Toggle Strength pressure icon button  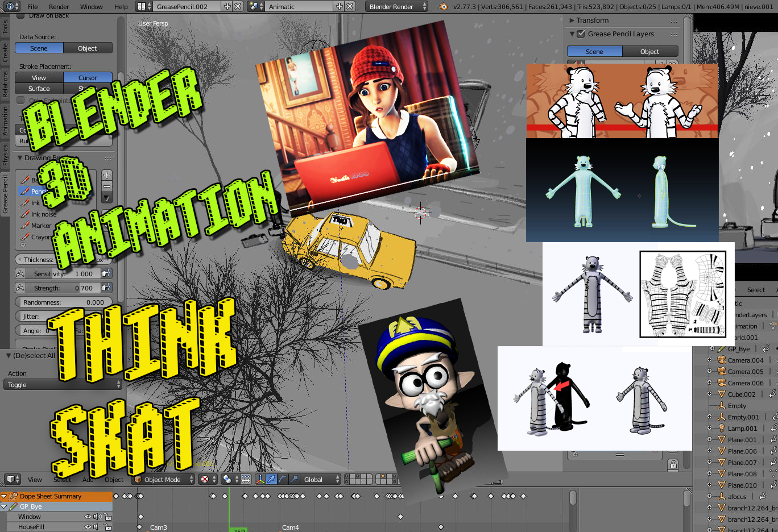pyautogui.click(x=106, y=288)
